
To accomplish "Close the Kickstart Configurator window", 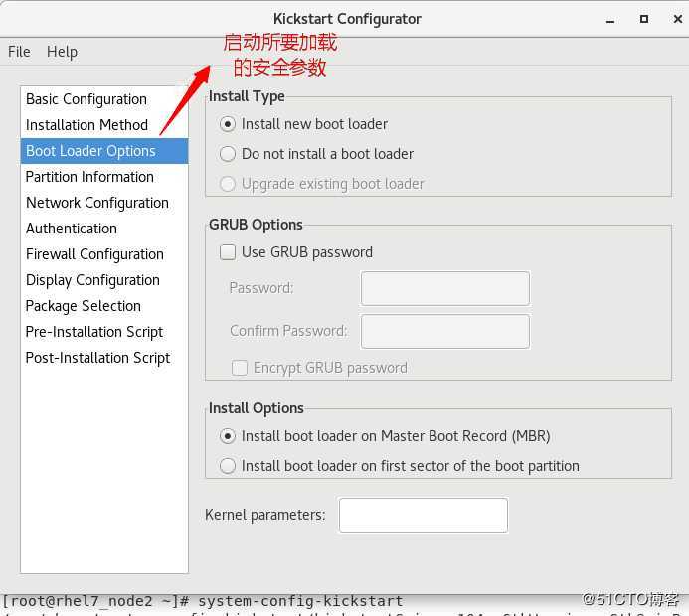I will coord(678,19).
